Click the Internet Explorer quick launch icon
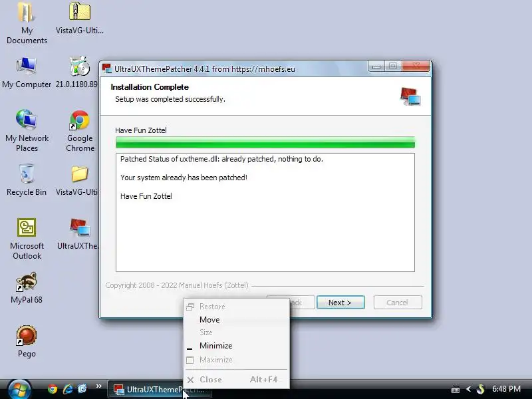 point(68,389)
